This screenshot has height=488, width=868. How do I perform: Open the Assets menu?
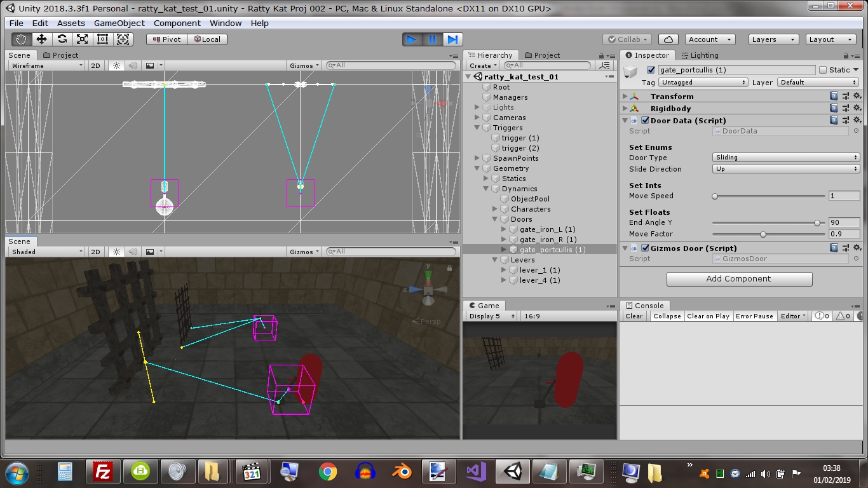(x=71, y=23)
